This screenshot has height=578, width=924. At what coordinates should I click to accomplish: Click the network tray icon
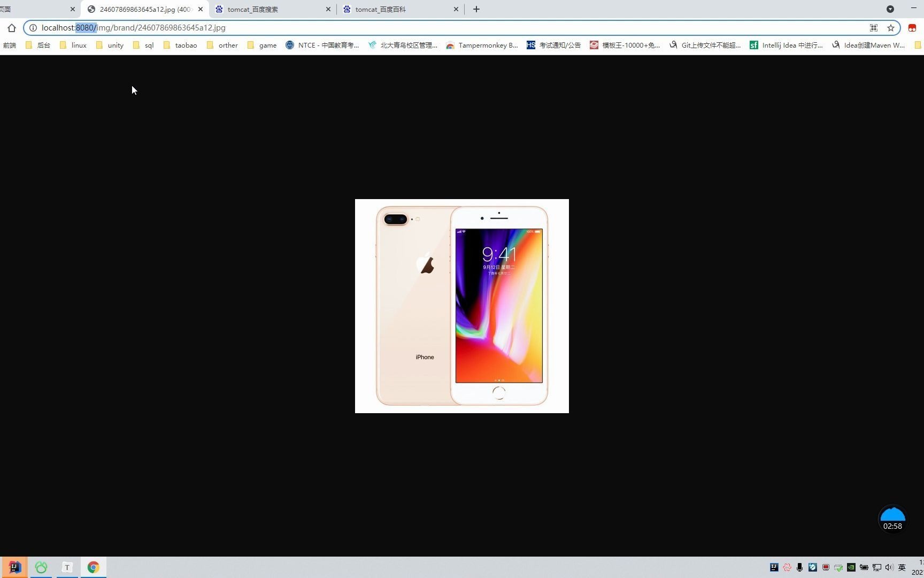877,567
